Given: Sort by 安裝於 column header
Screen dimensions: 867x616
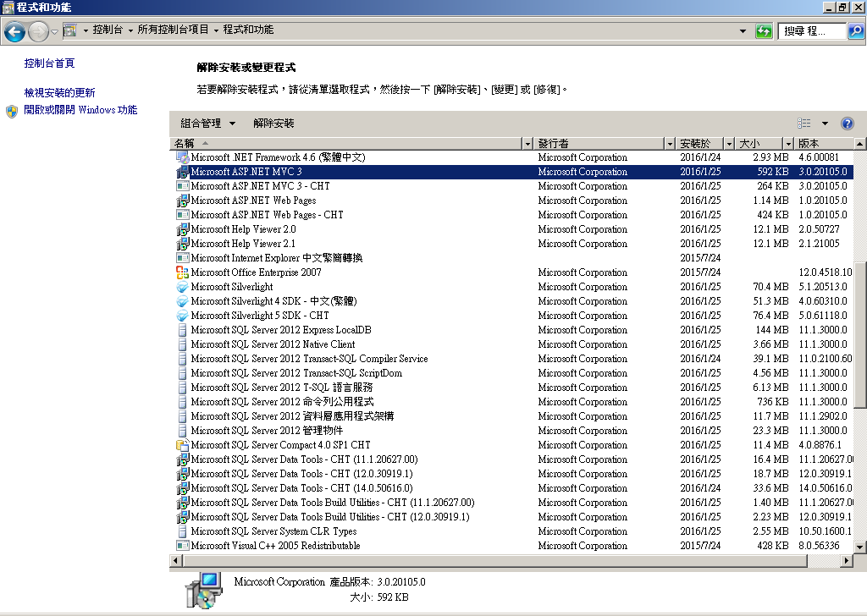Looking at the screenshot, I should (700, 144).
